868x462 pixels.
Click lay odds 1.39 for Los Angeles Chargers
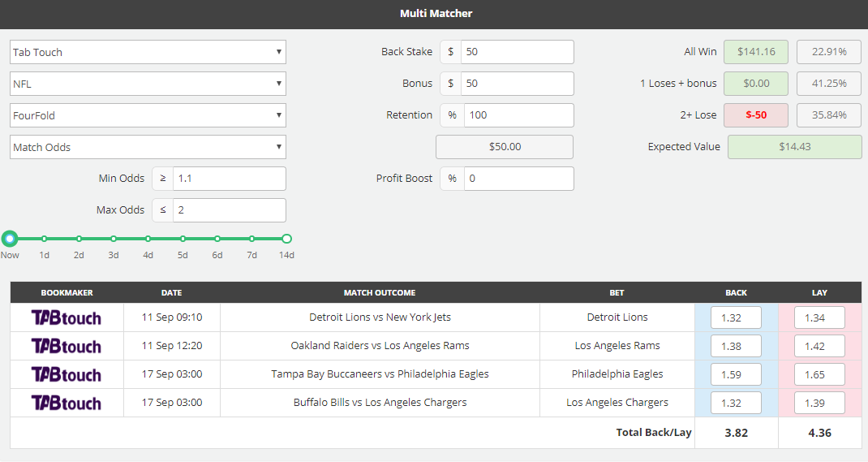coord(820,403)
